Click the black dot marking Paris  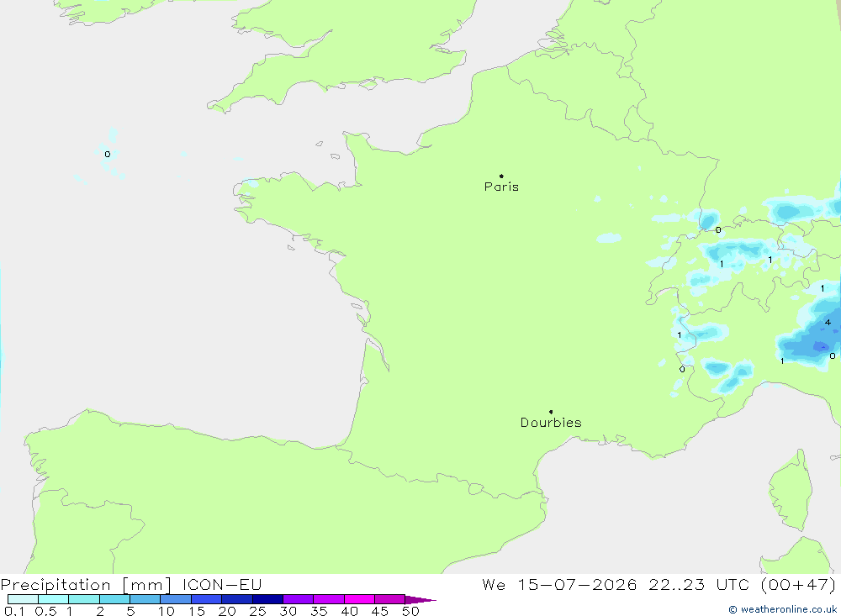point(501,176)
